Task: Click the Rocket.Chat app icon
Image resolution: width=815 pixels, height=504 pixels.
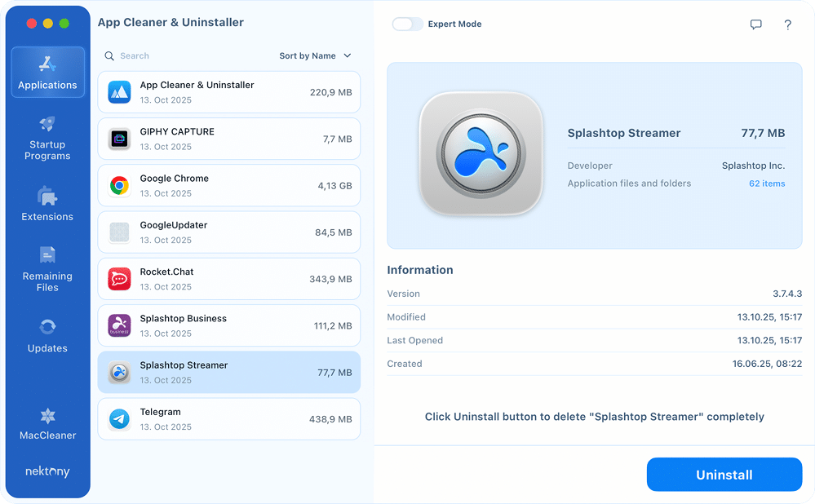Action: (120, 279)
